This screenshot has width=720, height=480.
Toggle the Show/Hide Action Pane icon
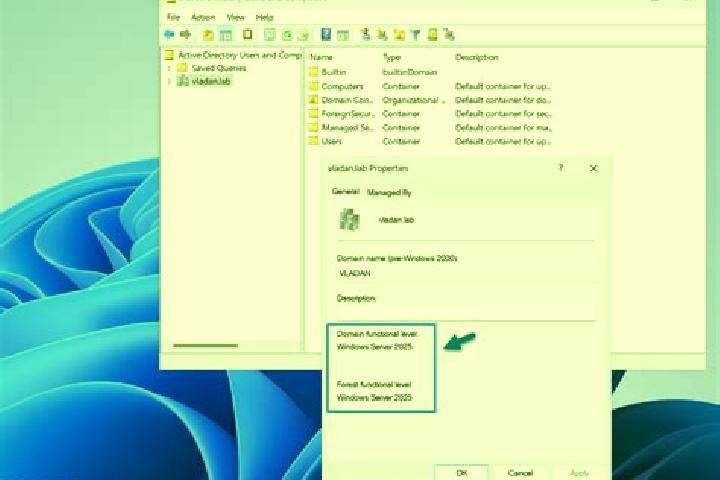[x=343, y=35]
